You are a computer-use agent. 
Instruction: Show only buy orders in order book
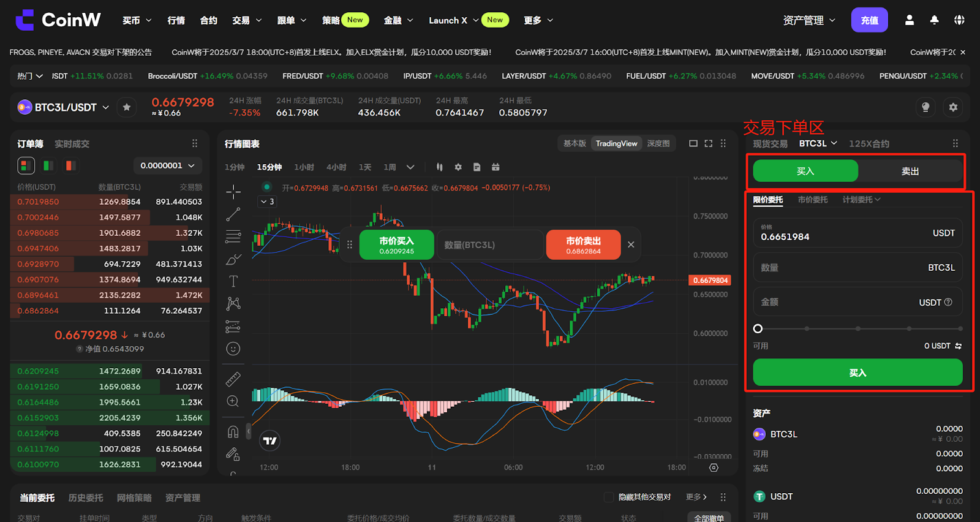pyautogui.click(x=48, y=165)
